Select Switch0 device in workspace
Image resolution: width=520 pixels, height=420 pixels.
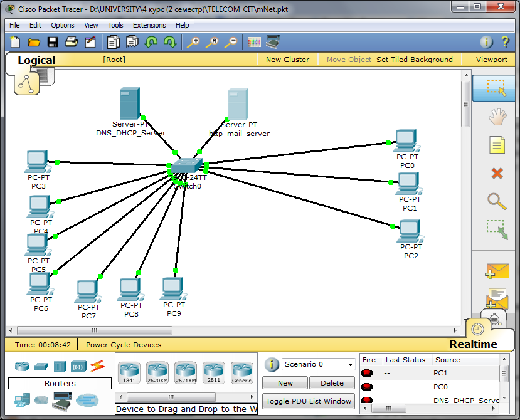pos(188,165)
